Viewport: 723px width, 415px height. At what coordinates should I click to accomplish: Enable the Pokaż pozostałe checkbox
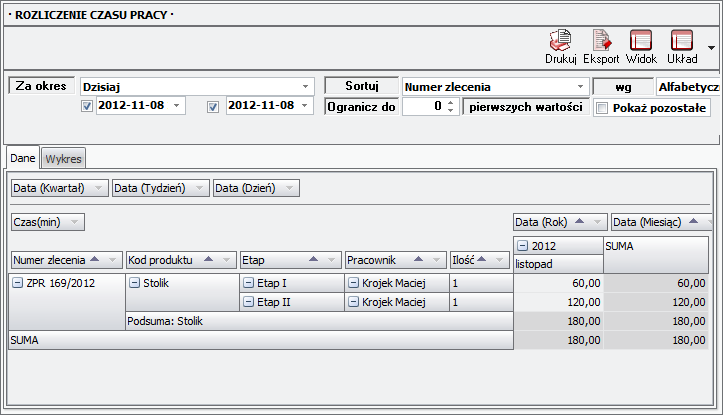(x=602, y=108)
